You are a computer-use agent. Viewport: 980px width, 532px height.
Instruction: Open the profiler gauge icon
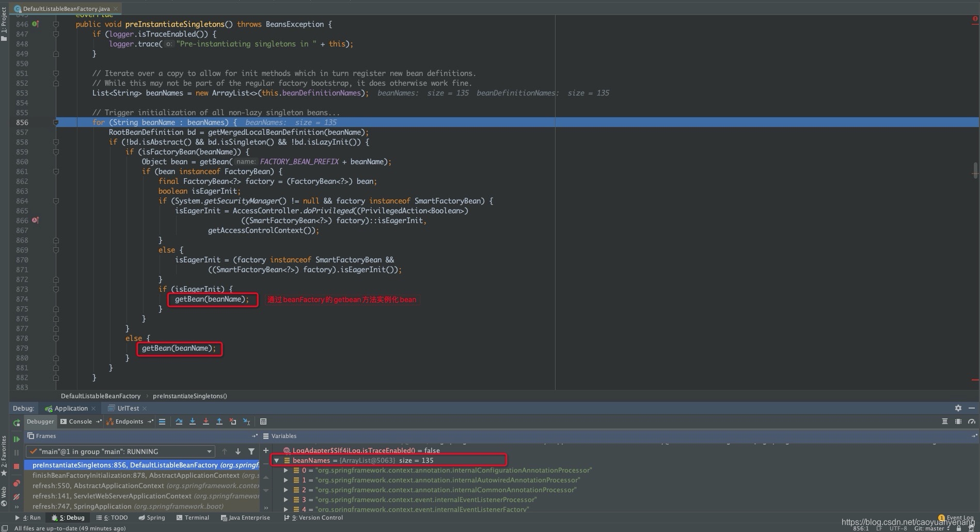[x=972, y=421]
